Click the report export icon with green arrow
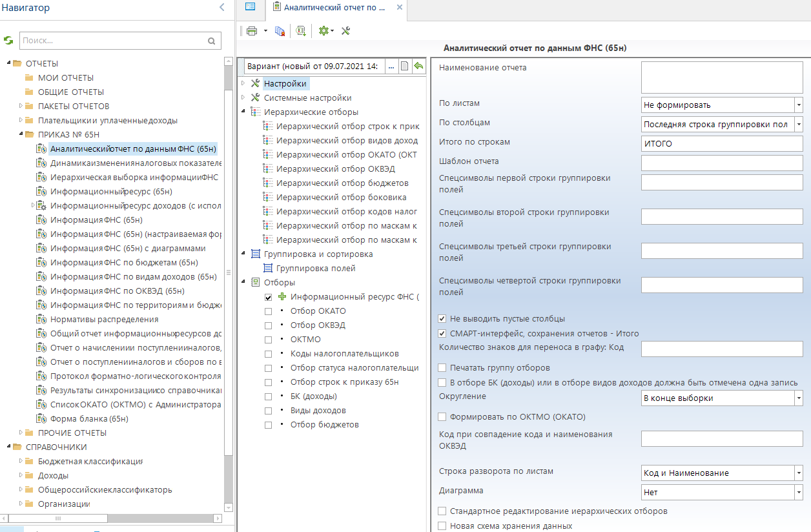Image resolution: width=811 pixels, height=532 pixels. pos(301,30)
